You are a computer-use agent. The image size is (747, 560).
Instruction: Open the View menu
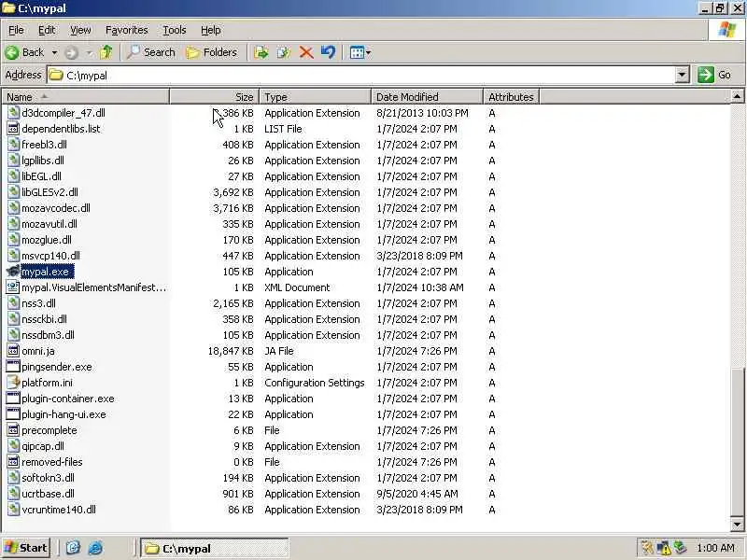(x=80, y=30)
